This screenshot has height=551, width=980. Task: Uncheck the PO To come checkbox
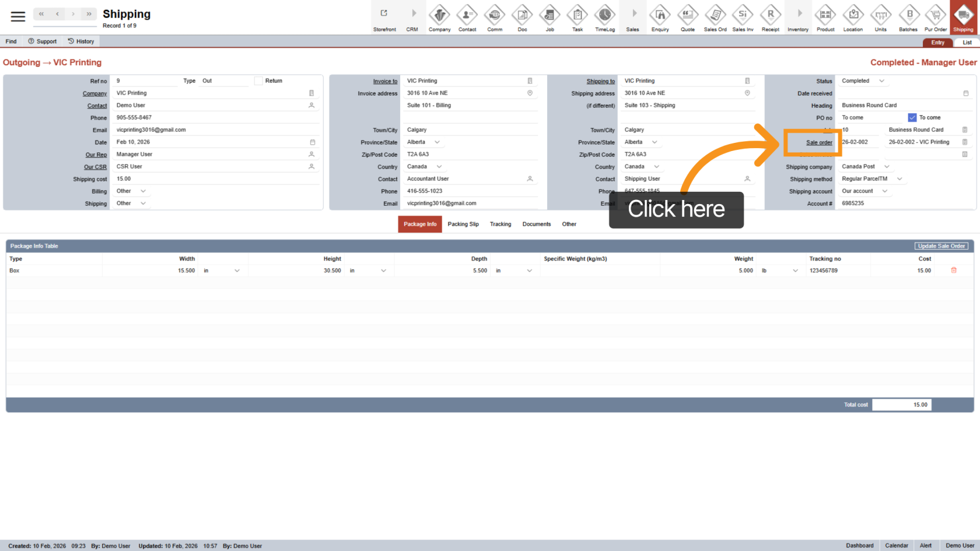click(912, 118)
